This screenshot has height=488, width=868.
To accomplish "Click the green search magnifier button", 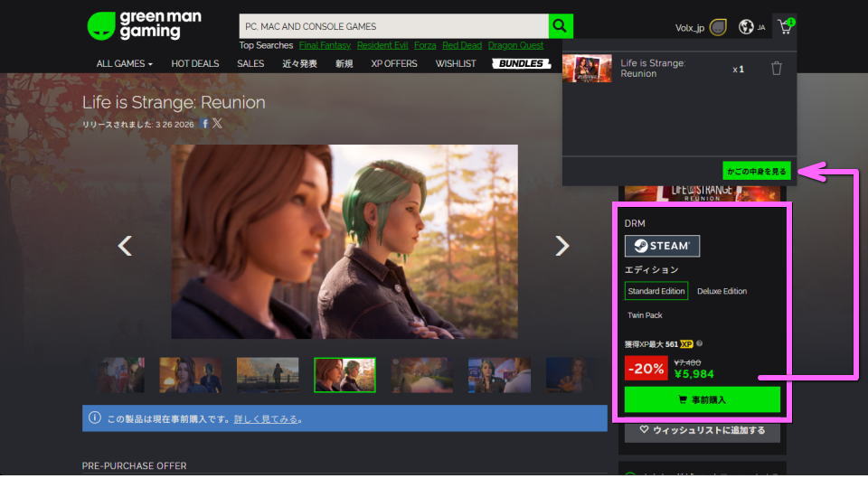I will tap(561, 26).
